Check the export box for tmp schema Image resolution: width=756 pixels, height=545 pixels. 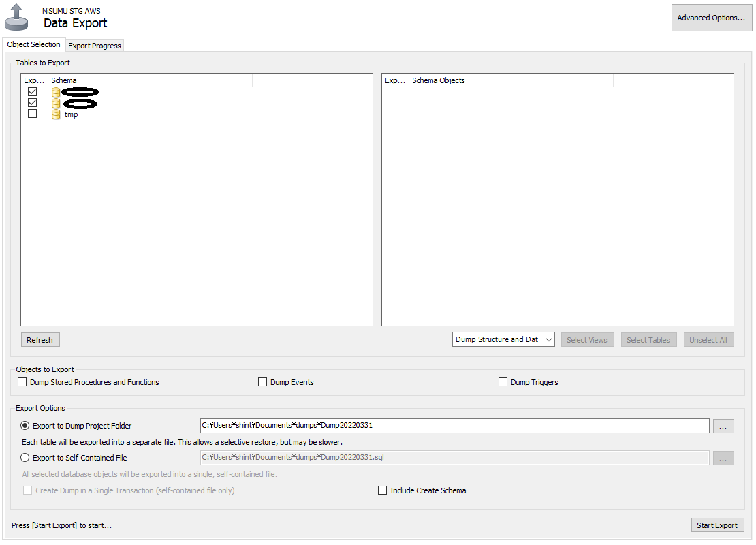[32, 114]
